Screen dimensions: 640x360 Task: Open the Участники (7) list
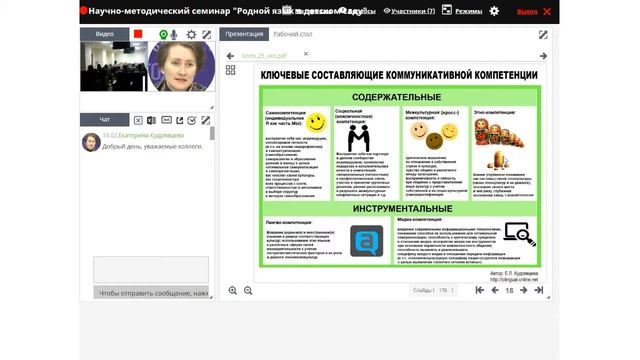click(x=413, y=11)
